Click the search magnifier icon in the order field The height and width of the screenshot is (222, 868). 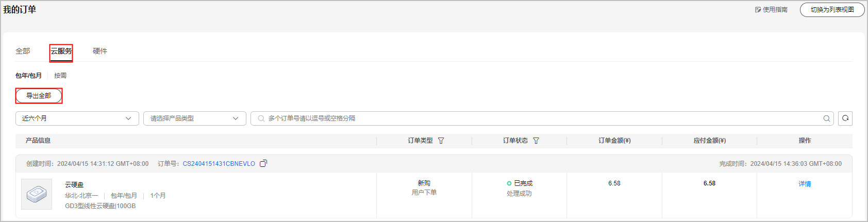point(827,118)
